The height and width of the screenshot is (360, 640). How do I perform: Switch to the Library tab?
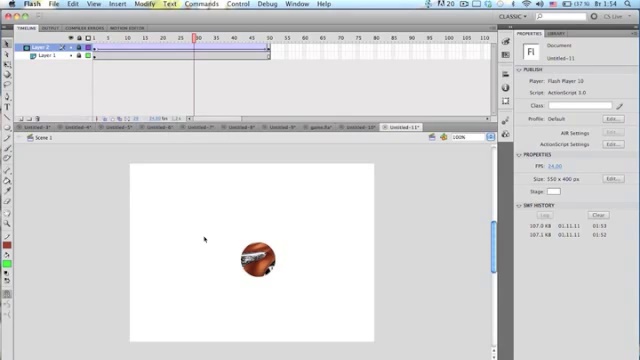coord(556,33)
